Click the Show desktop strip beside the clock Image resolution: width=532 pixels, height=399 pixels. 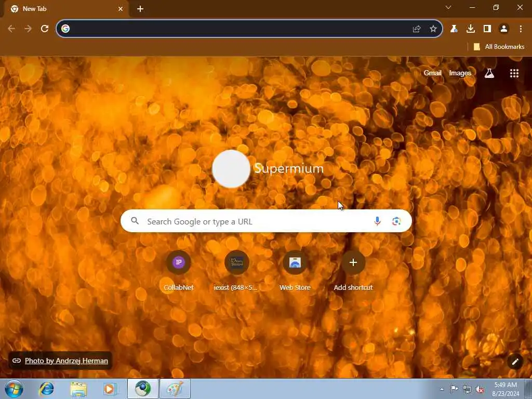coord(528,389)
